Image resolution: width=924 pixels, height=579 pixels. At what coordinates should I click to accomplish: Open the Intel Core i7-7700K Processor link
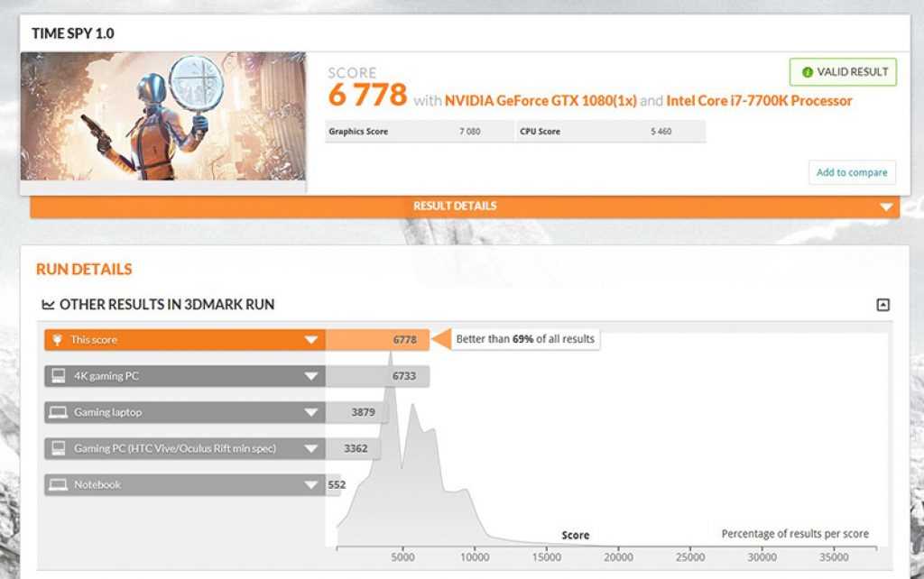coord(759,101)
